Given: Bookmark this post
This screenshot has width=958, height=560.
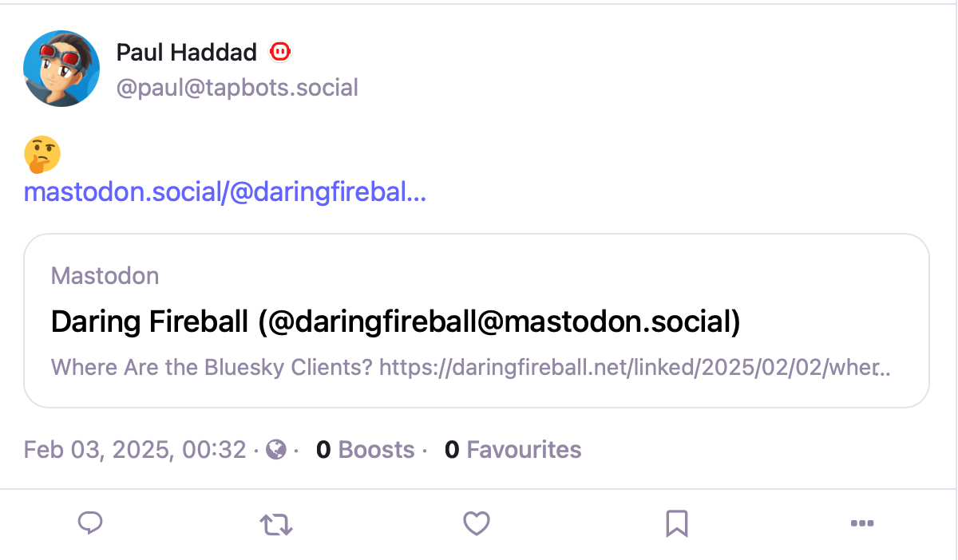Looking at the screenshot, I should (x=676, y=524).
